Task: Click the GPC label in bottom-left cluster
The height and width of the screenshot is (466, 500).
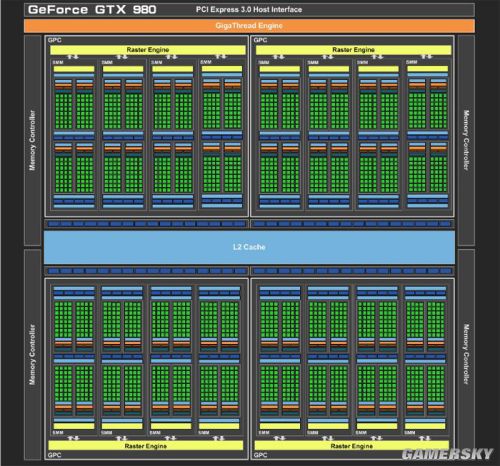Action: (x=54, y=455)
